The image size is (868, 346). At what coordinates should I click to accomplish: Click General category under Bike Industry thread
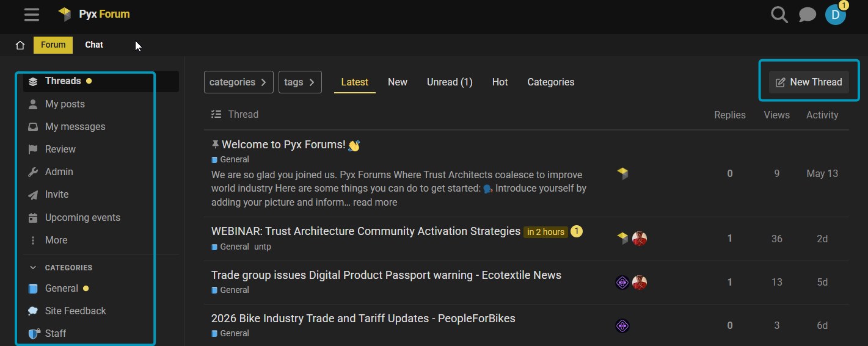click(230, 333)
